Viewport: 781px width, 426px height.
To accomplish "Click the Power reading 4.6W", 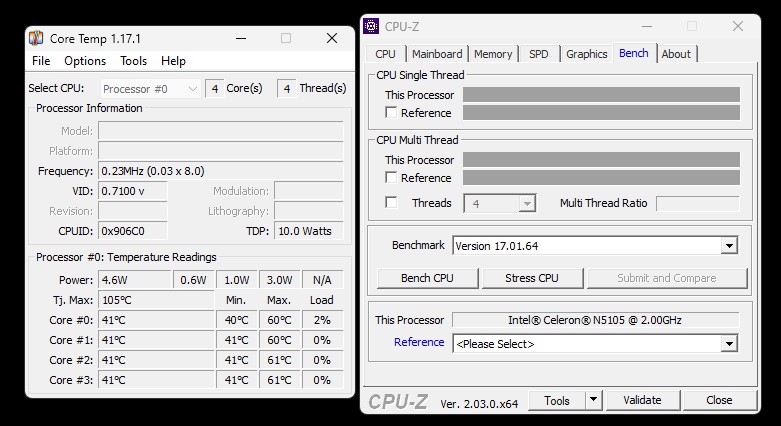I will [134, 280].
